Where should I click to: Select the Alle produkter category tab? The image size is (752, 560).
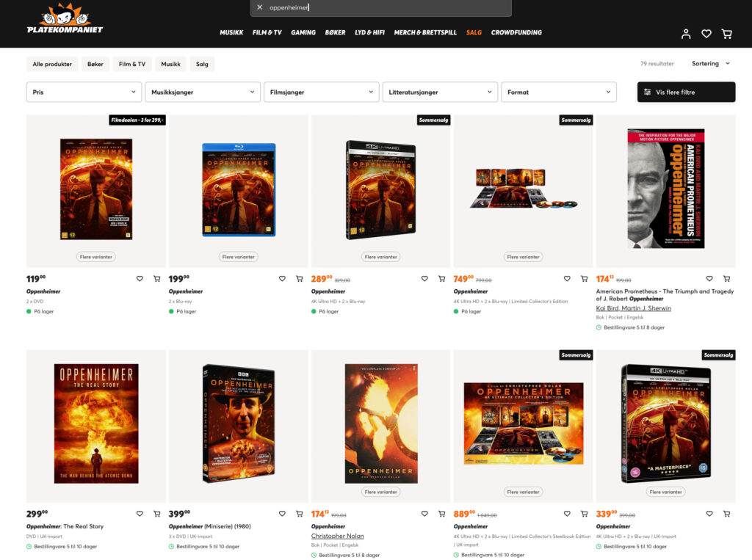point(52,64)
